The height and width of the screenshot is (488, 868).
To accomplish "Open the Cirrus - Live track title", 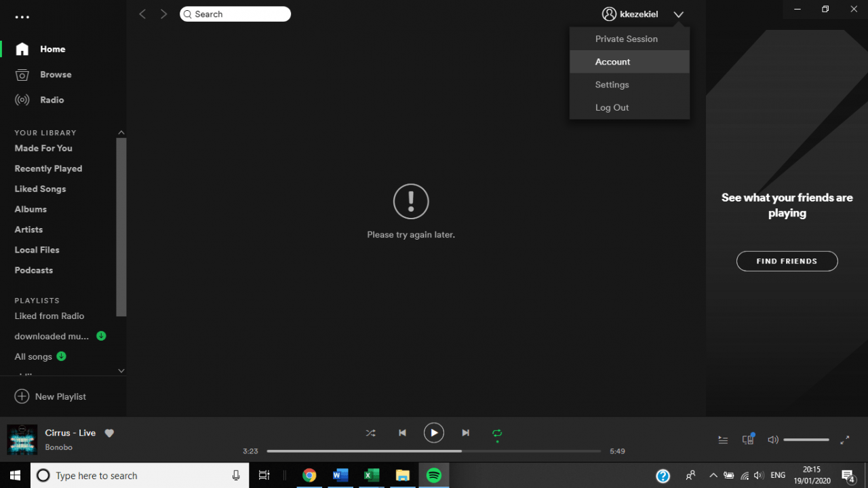I will pos(71,433).
